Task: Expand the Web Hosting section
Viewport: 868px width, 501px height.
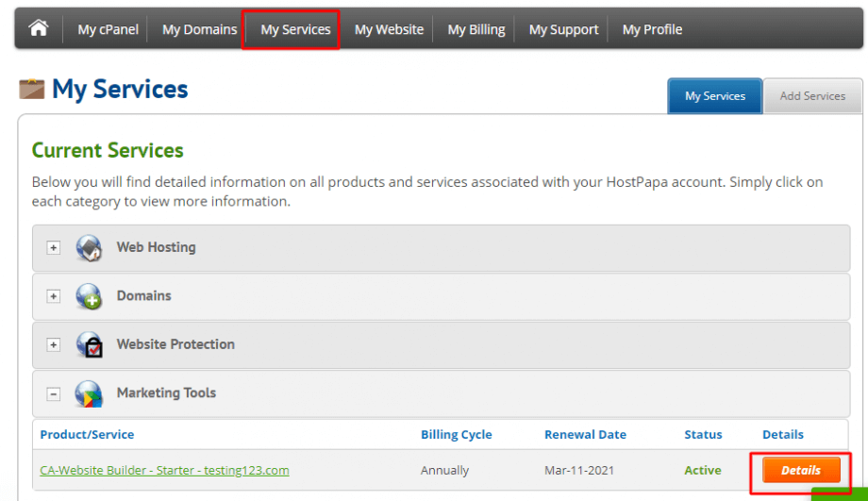Action: [53, 247]
